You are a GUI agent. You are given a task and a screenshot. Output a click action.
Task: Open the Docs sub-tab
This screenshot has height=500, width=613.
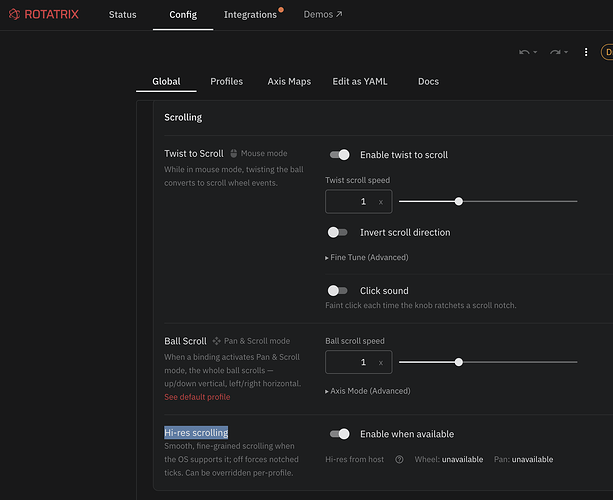click(428, 81)
